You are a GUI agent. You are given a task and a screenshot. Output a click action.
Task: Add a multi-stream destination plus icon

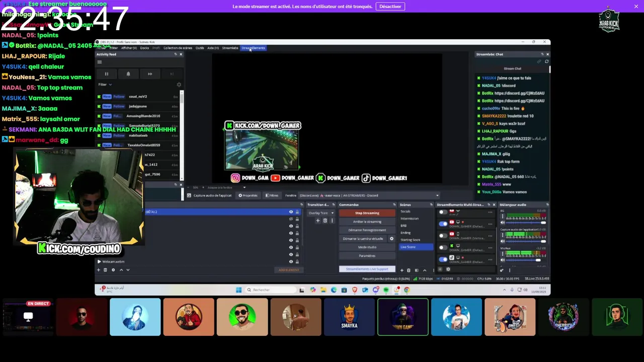440,269
